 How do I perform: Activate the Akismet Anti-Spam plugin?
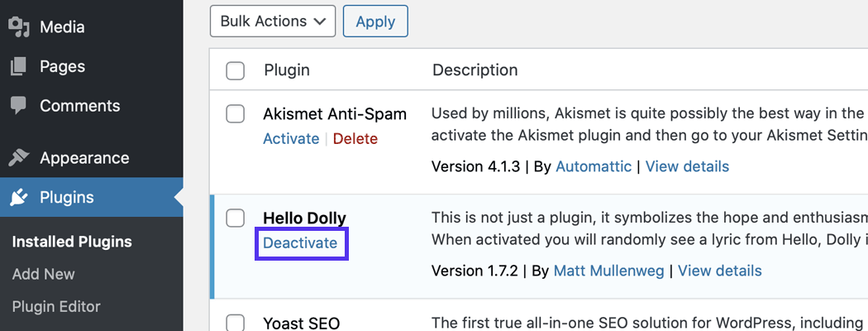click(x=291, y=139)
